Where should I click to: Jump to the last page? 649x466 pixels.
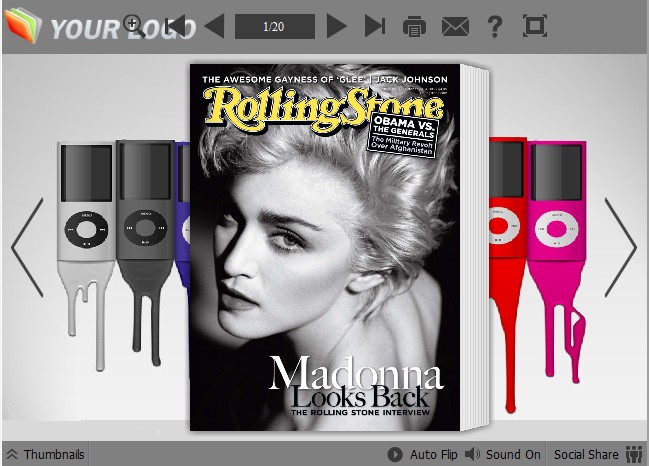(x=375, y=26)
